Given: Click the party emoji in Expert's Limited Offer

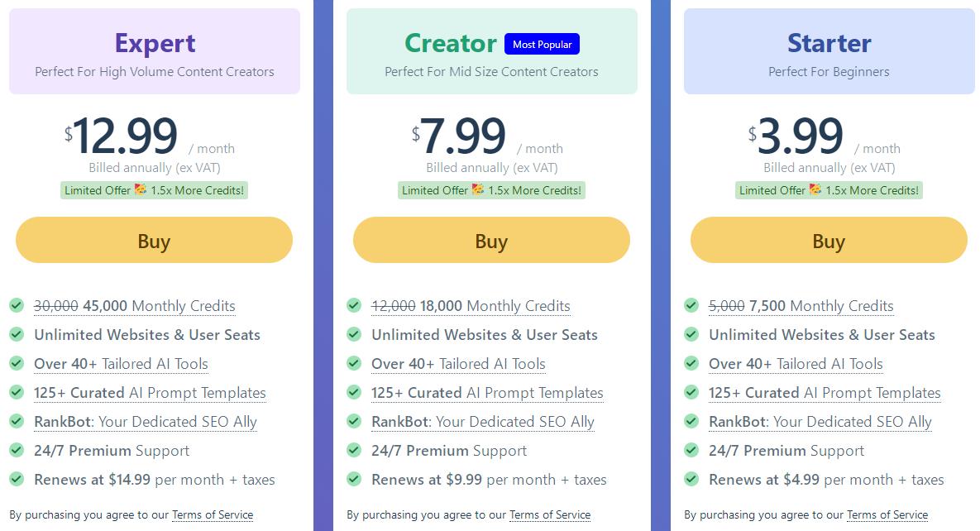Looking at the screenshot, I should (141, 190).
